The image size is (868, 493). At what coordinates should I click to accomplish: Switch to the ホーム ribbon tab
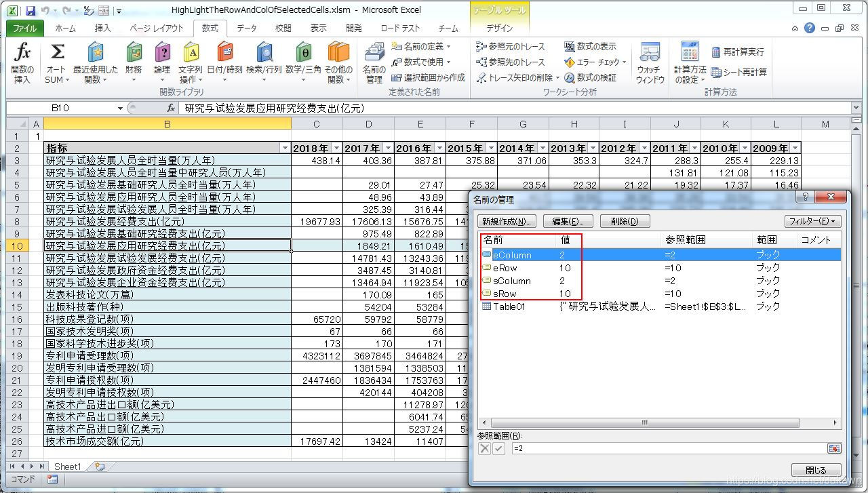[x=65, y=28]
